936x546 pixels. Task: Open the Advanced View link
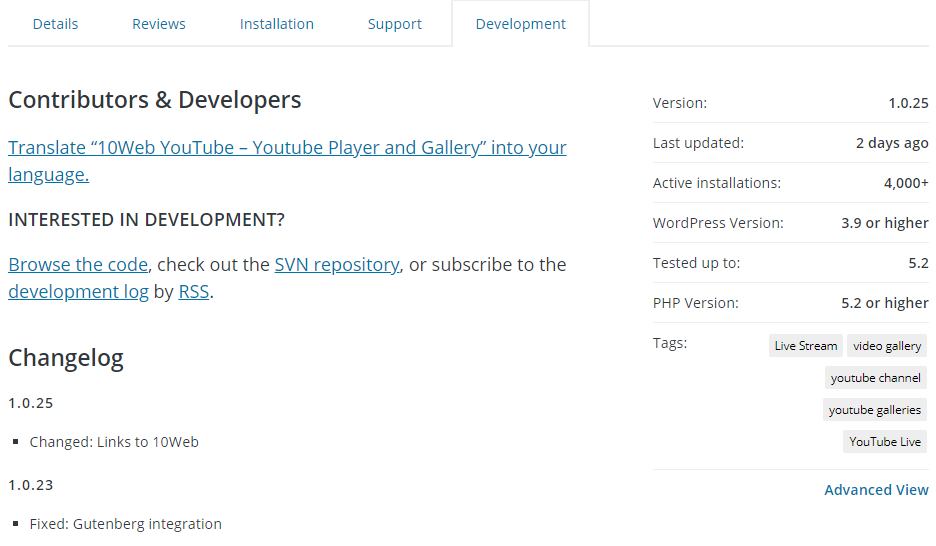pyautogui.click(x=876, y=490)
